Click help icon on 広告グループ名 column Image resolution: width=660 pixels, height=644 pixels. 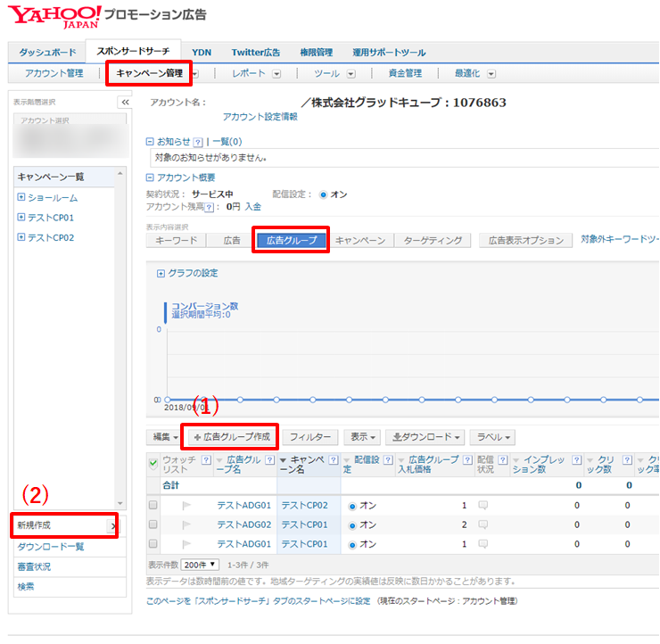point(270,460)
